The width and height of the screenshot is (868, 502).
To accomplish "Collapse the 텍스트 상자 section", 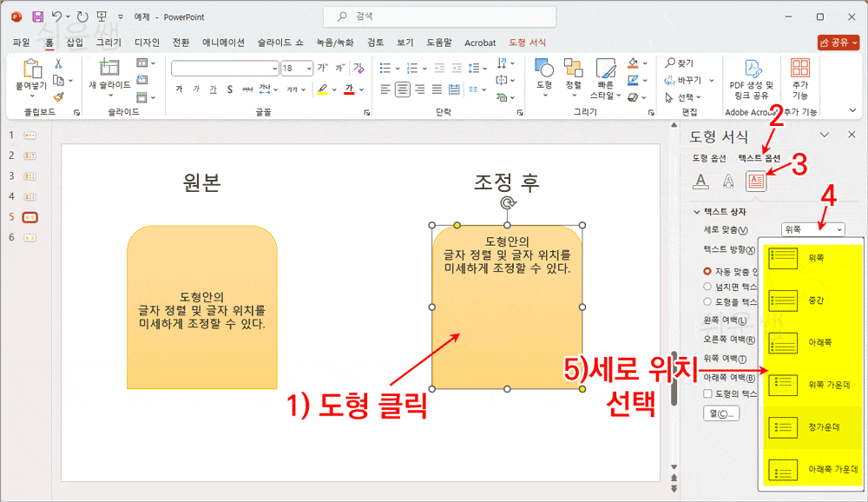I will pyautogui.click(x=695, y=209).
